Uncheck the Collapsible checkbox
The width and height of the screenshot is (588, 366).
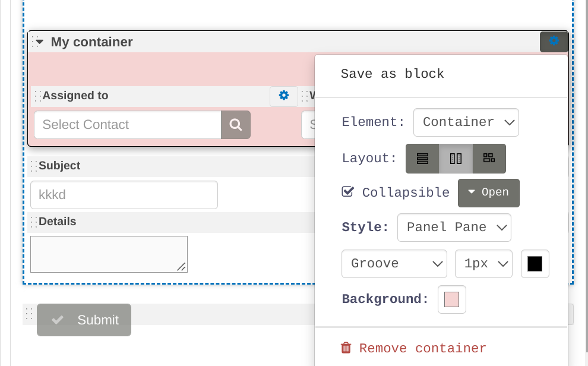348,192
